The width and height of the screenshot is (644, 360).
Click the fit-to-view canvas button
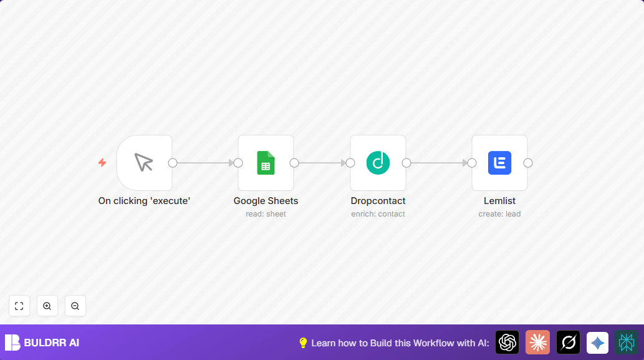(x=19, y=306)
